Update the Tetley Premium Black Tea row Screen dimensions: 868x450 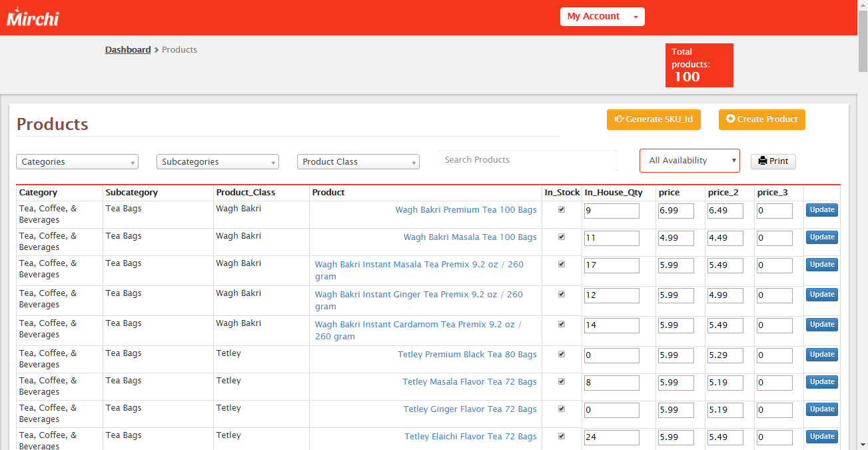click(822, 355)
